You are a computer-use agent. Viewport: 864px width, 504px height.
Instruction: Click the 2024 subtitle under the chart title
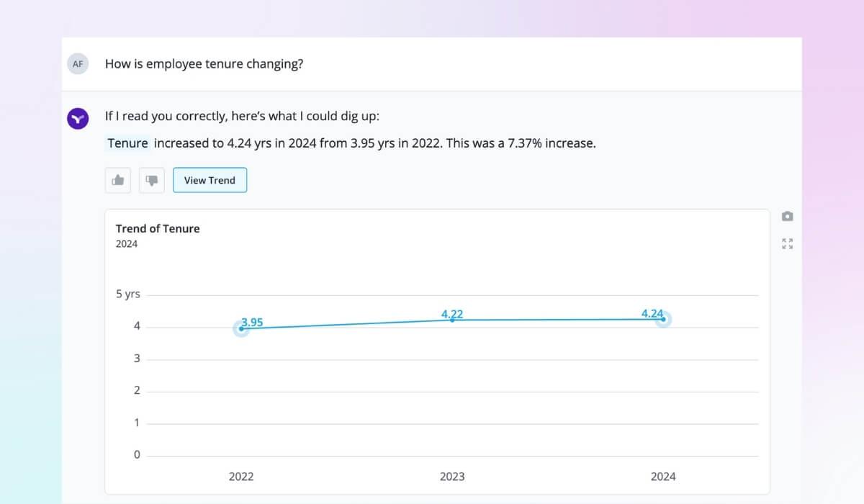click(127, 244)
